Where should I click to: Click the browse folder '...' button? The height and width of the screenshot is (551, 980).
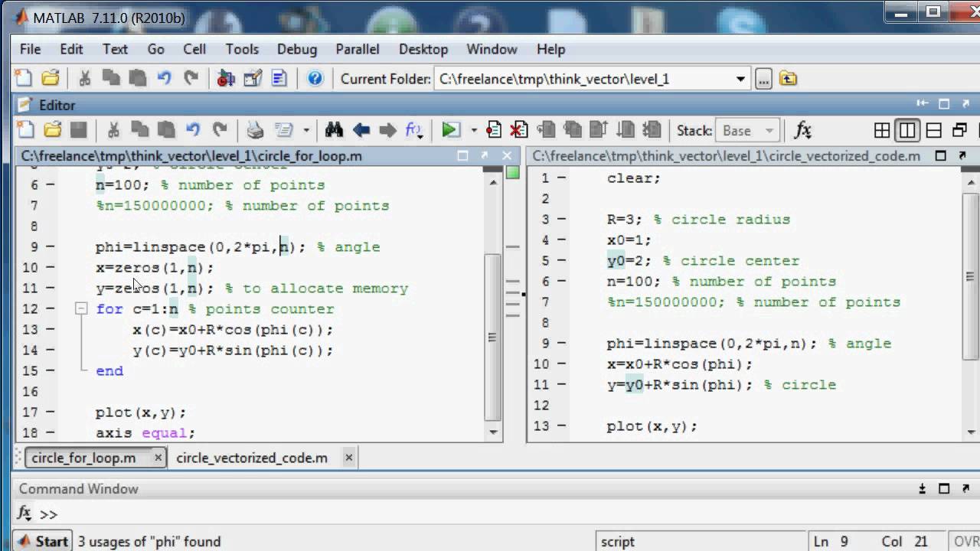coord(763,79)
